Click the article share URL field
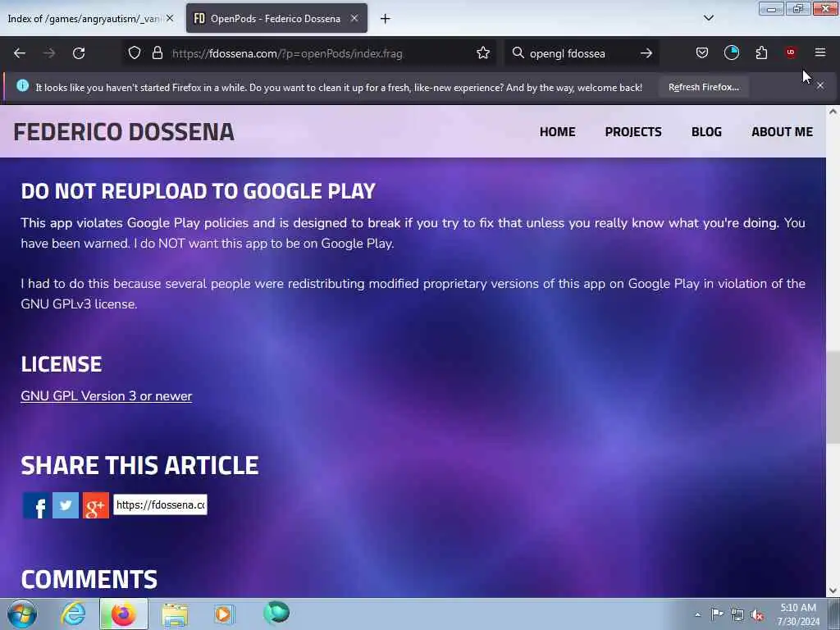840x630 pixels. click(x=160, y=504)
